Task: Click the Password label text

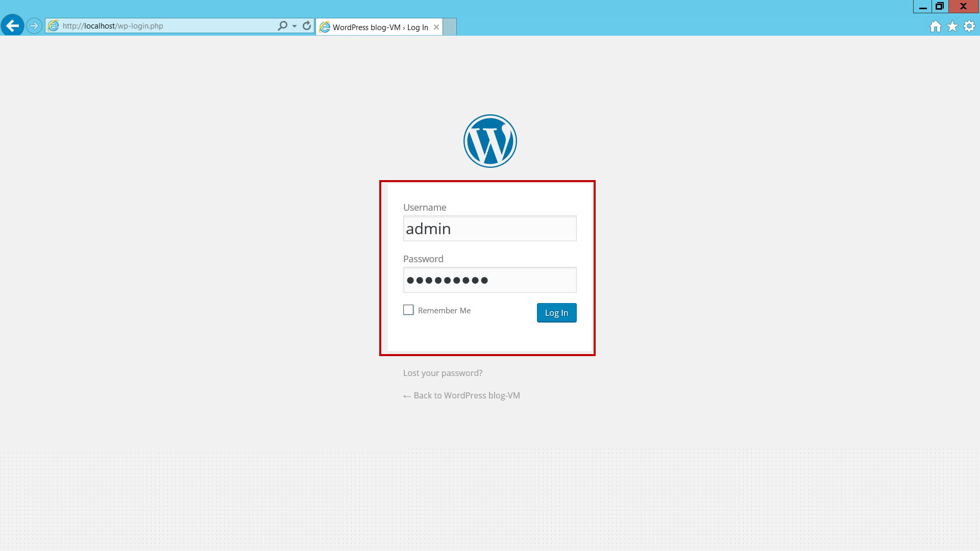Action: [423, 259]
